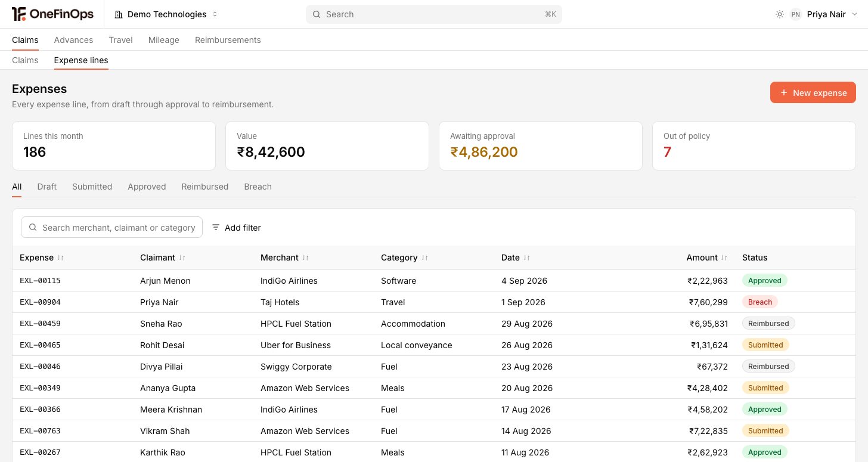Toggle the light/dark theme sun icon
This screenshot has width=868, height=462.
(x=780, y=14)
